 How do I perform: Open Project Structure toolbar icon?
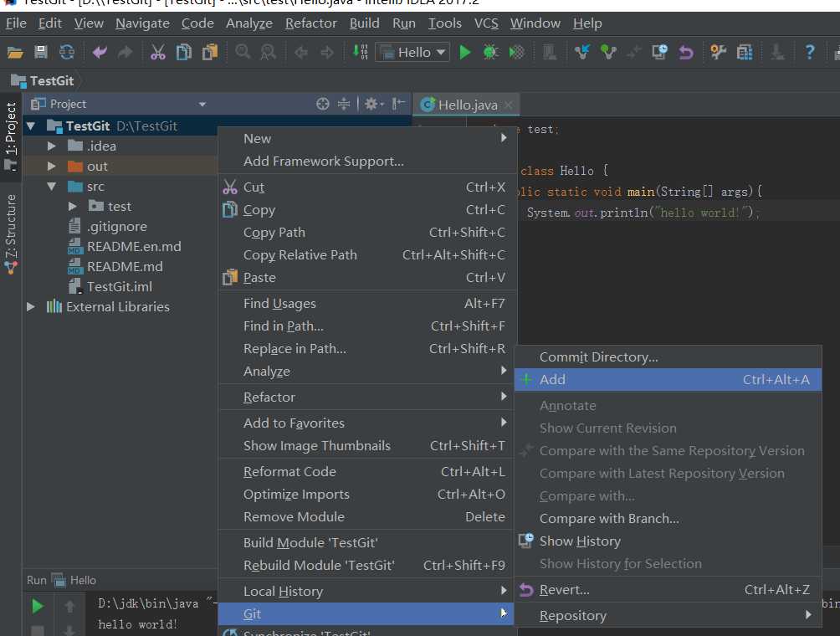click(745, 52)
